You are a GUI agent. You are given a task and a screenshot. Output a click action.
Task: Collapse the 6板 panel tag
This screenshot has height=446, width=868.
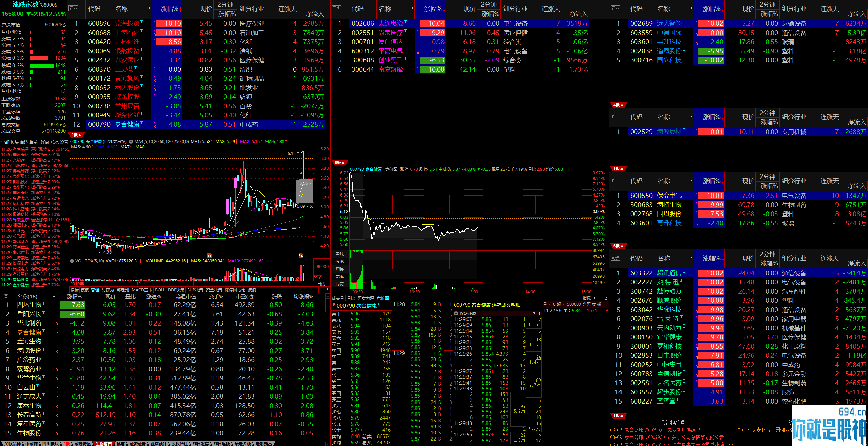pyautogui.click(x=618, y=246)
